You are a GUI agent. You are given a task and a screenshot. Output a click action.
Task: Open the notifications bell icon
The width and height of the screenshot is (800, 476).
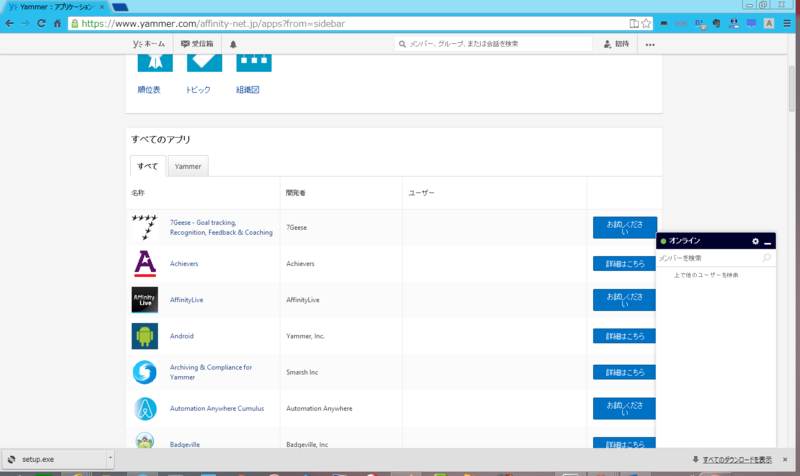click(x=233, y=44)
